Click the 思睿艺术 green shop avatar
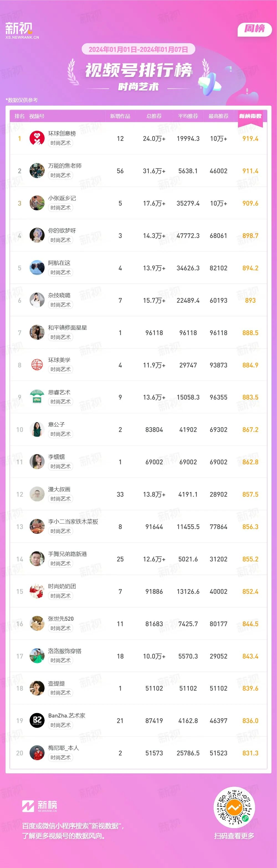Screen dimensions: 277x868 click(37, 397)
